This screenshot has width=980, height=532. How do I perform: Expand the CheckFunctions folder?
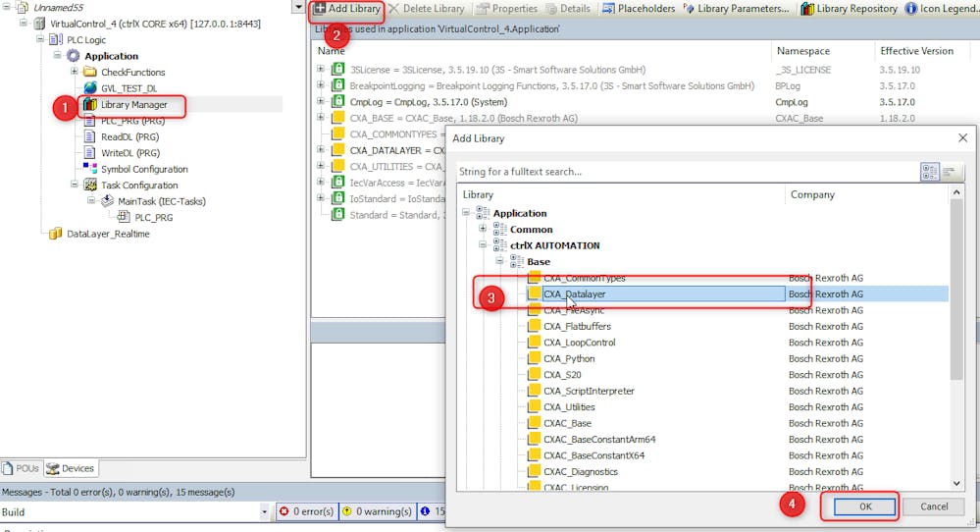[x=75, y=72]
